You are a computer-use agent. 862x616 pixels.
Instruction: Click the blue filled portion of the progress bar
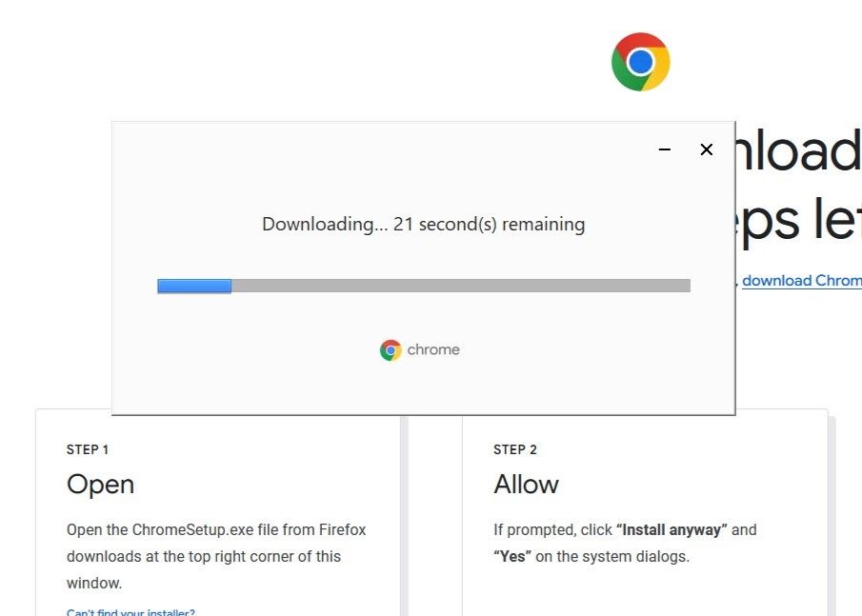(x=193, y=285)
